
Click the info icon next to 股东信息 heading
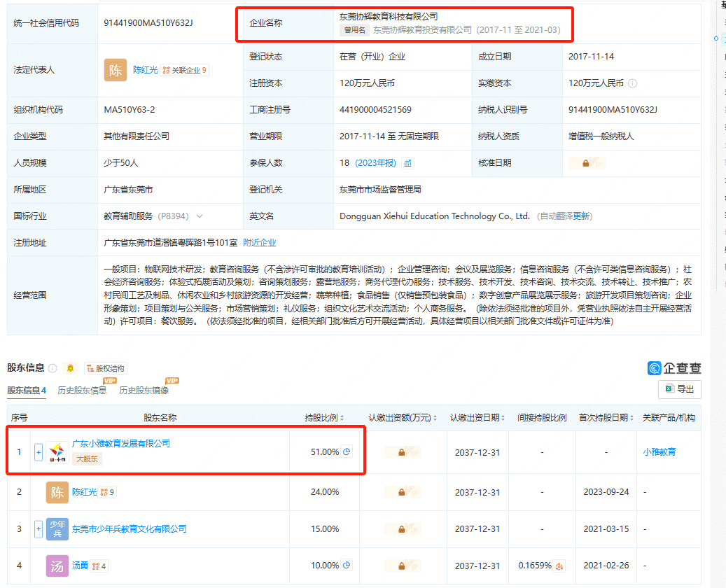(x=53, y=368)
